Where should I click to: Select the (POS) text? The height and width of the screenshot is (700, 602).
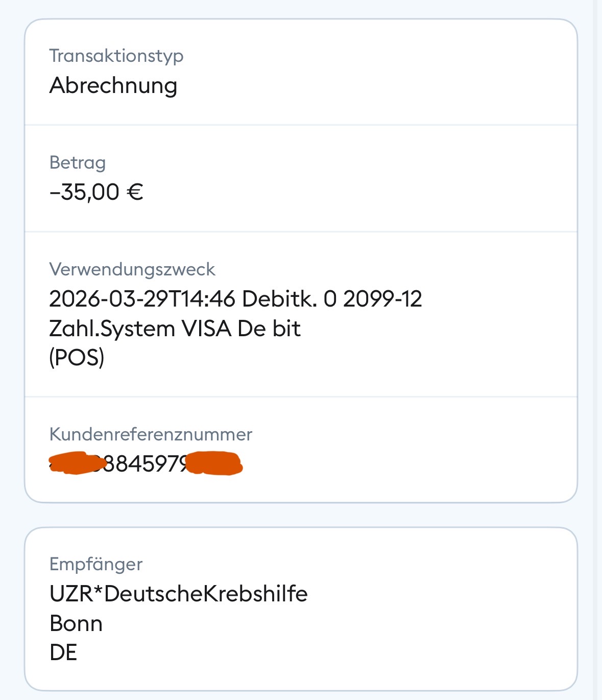[77, 358]
